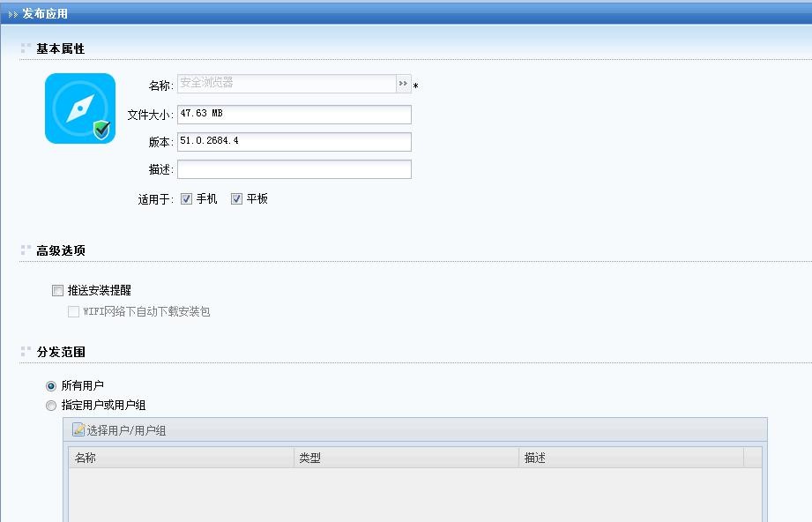Viewport: 812px width, 522px height.
Task: Select the 所有用户 radio button
Action: [51, 386]
